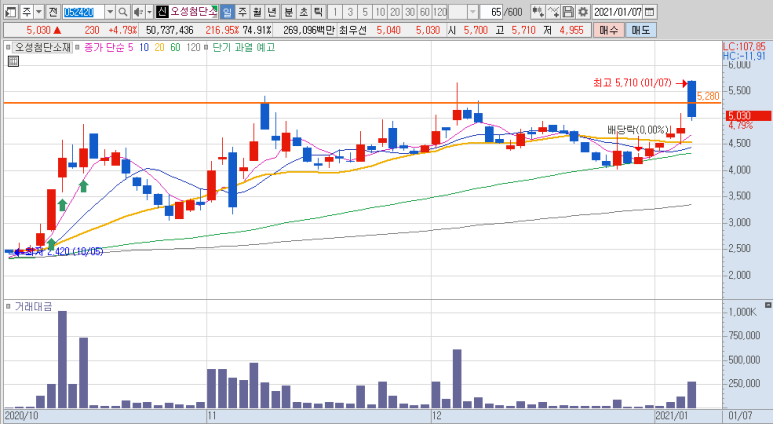Click the 매수 buy button

[609, 30]
